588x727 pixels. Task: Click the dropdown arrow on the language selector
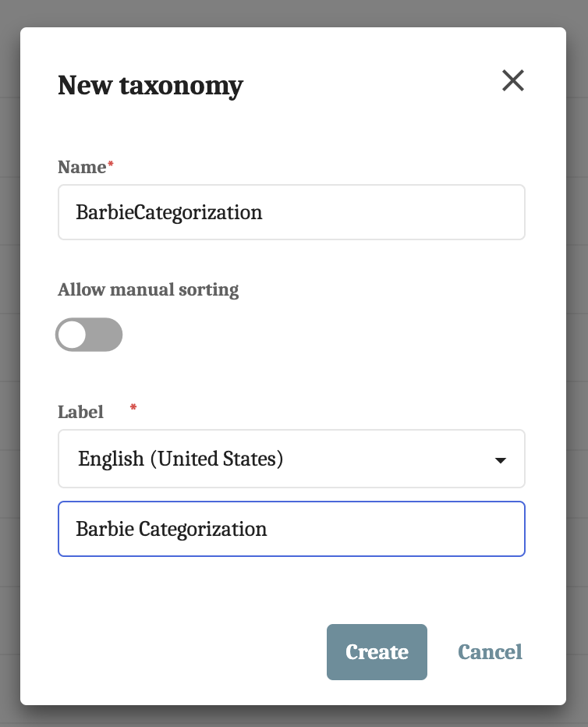click(x=502, y=459)
